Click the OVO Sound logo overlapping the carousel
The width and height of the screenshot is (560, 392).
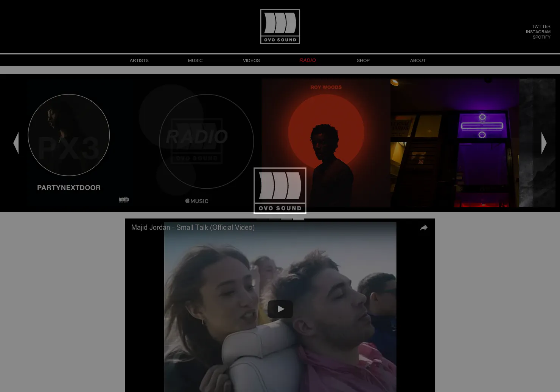[x=280, y=191]
